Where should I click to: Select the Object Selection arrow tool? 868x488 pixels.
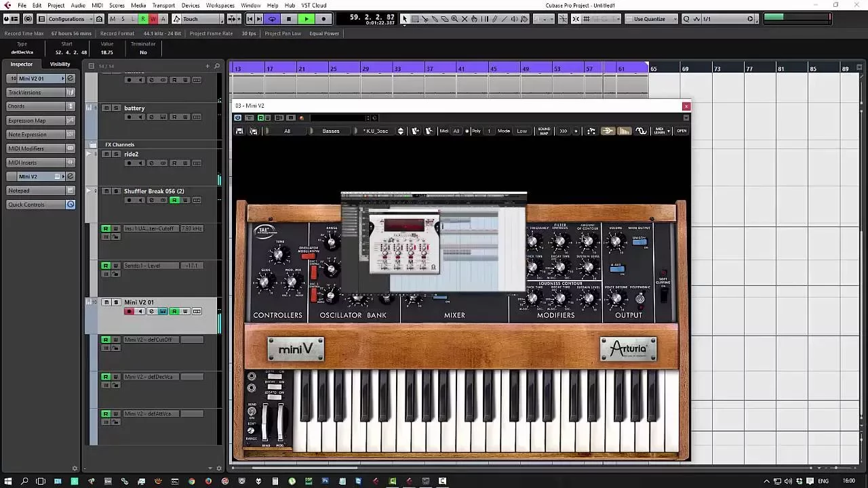[x=405, y=19]
